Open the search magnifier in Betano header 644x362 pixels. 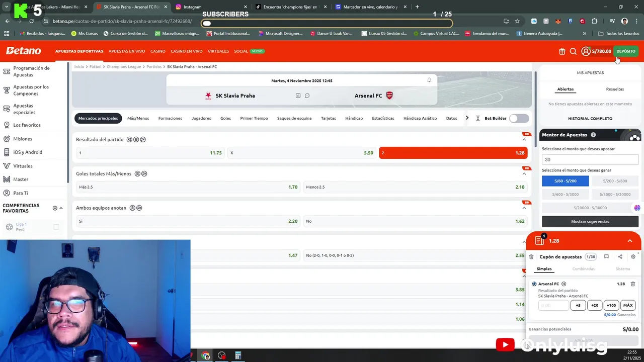[x=573, y=51]
